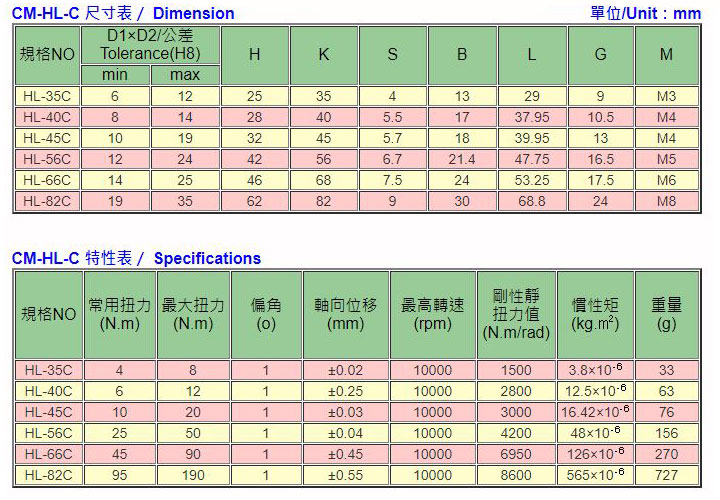720x500 pixels.
Task: Click the "CM-HL-C 特性表 / Specifications" title
Action: pos(136,258)
